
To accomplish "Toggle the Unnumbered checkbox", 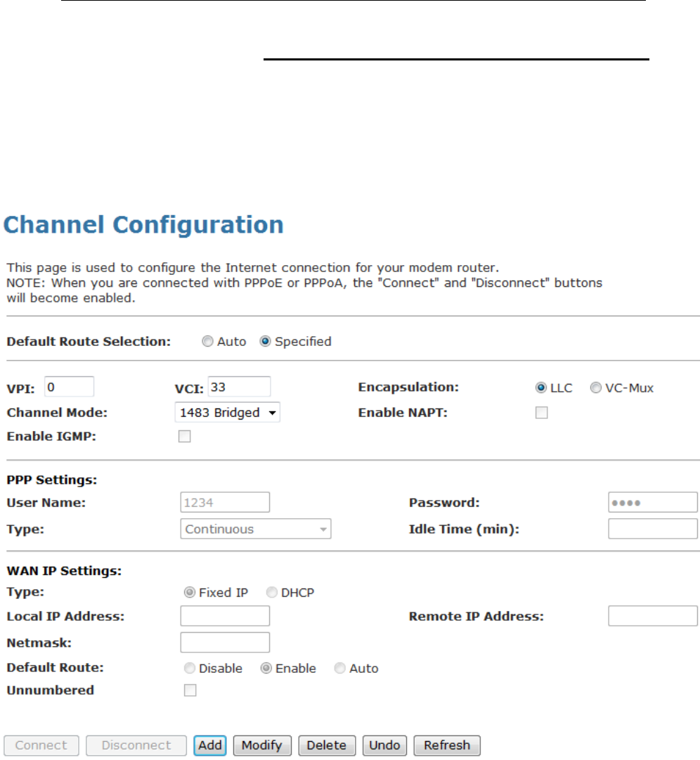I will 190,690.
